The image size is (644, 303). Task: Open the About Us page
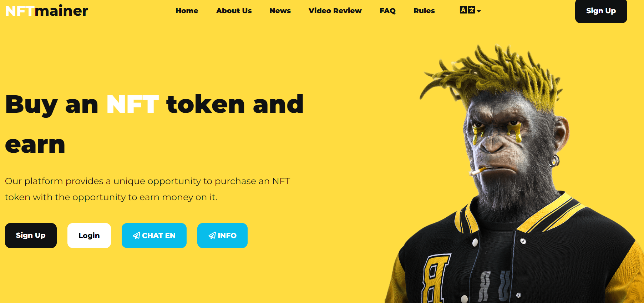[234, 11]
